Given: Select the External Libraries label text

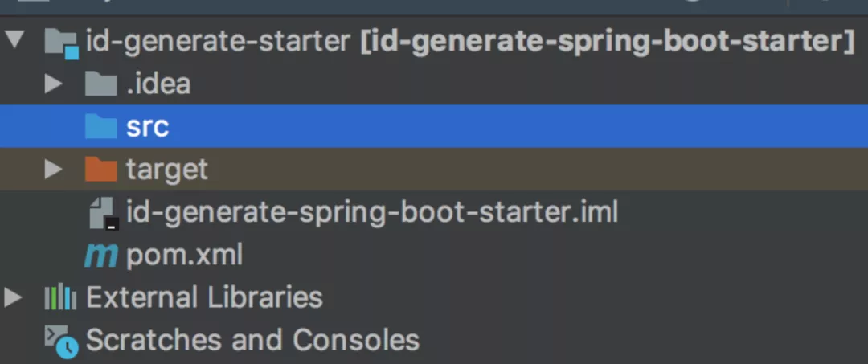Looking at the screenshot, I should [x=204, y=298].
